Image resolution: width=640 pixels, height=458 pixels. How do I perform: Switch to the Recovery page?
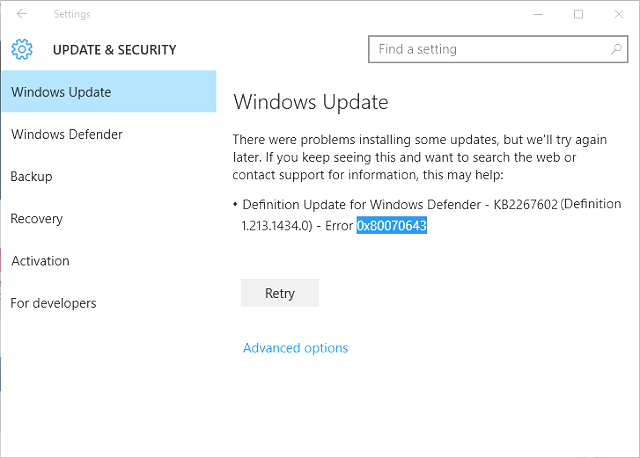point(37,219)
